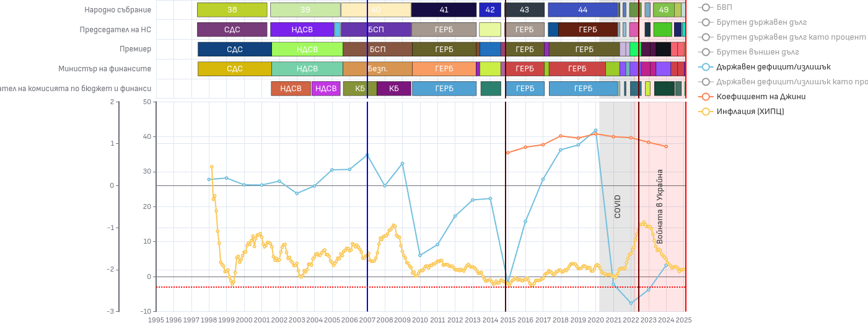
Task: Click the blue vertical marker line at 2007
Action: [x=367, y=155]
